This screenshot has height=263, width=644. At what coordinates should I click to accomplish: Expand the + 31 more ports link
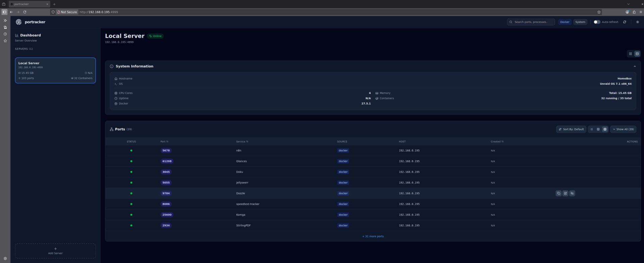pyautogui.click(x=373, y=236)
